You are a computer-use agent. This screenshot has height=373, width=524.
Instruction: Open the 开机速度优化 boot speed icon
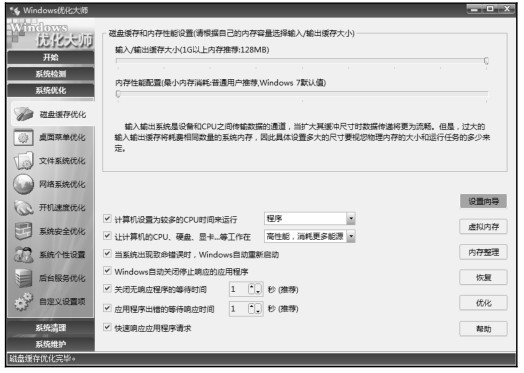(23, 208)
